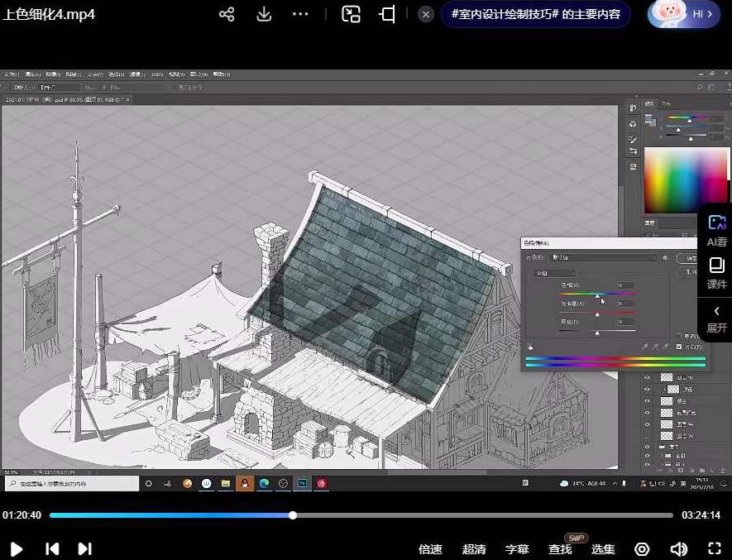Open the 倍速 playback speed menu
Image resolution: width=732 pixels, height=560 pixels.
click(x=430, y=549)
